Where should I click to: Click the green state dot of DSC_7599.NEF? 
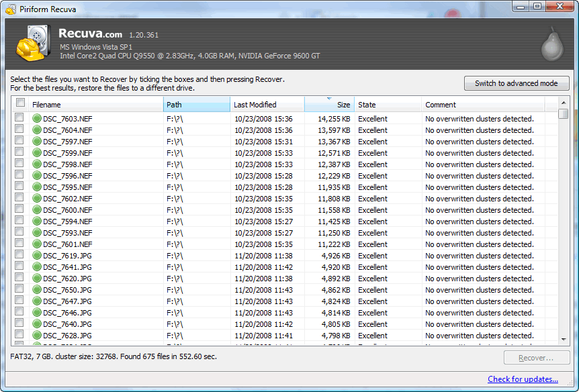pos(36,153)
